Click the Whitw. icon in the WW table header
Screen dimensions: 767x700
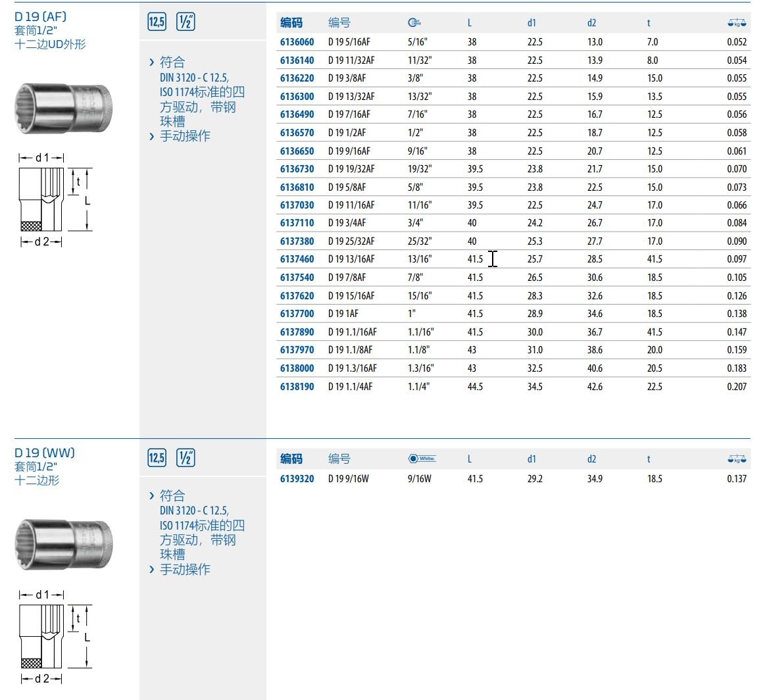(422, 459)
